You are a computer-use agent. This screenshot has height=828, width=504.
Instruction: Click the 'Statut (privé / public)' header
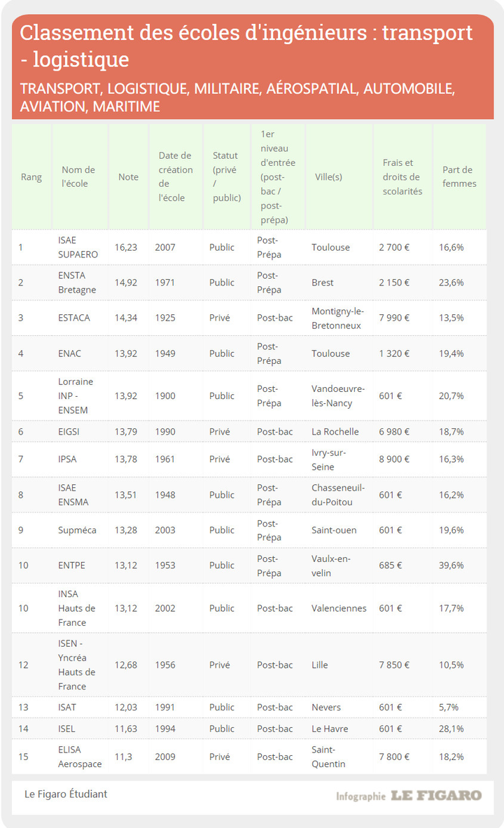[226, 177]
